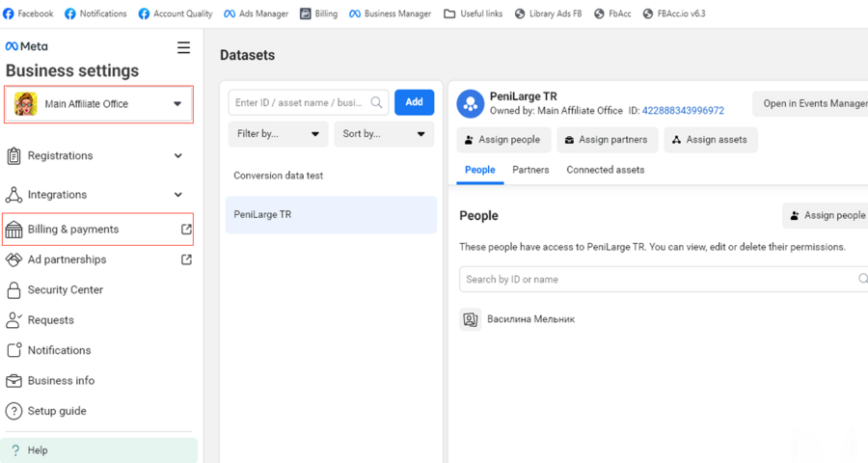Open the Library Ads FB bookmark
The height and width of the screenshot is (463, 868).
tap(548, 14)
